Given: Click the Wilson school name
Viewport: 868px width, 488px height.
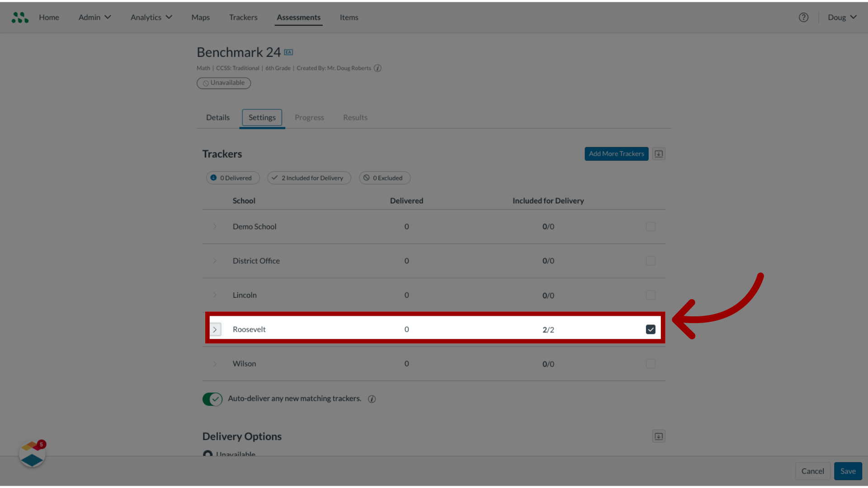Looking at the screenshot, I should pos(245,364).
